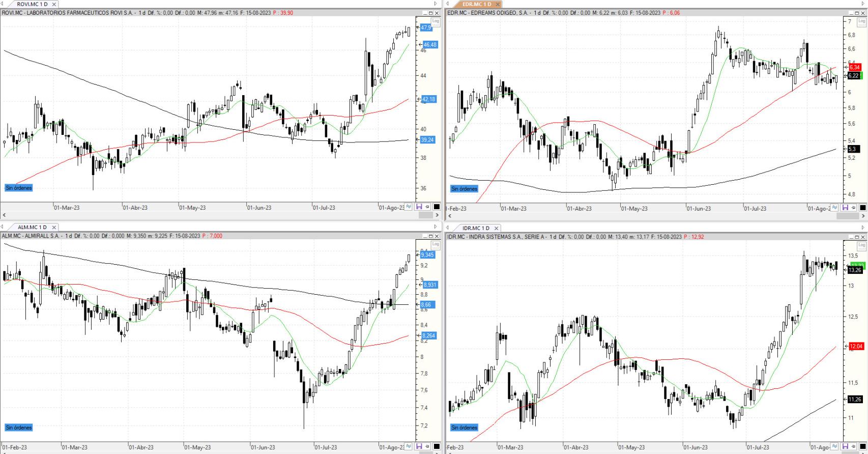Click the 46,48 price label on ROVI axis

[429, 45]
